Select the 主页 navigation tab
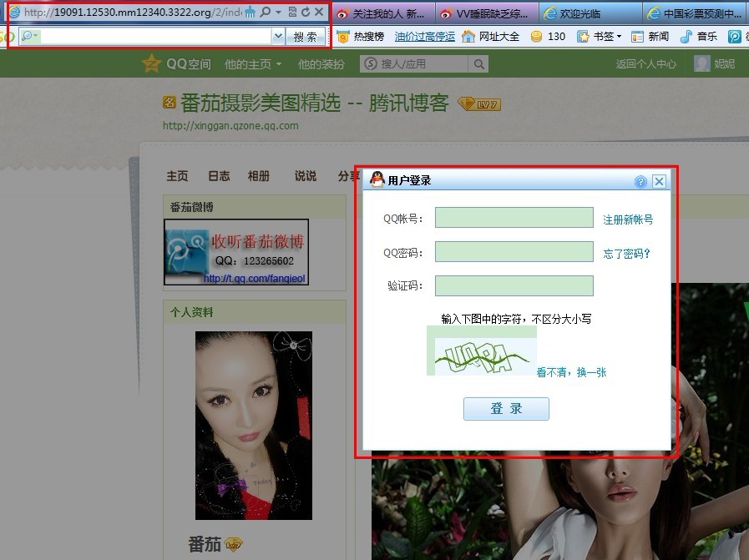Screen dimensions: 749x560 coord(177,176)
